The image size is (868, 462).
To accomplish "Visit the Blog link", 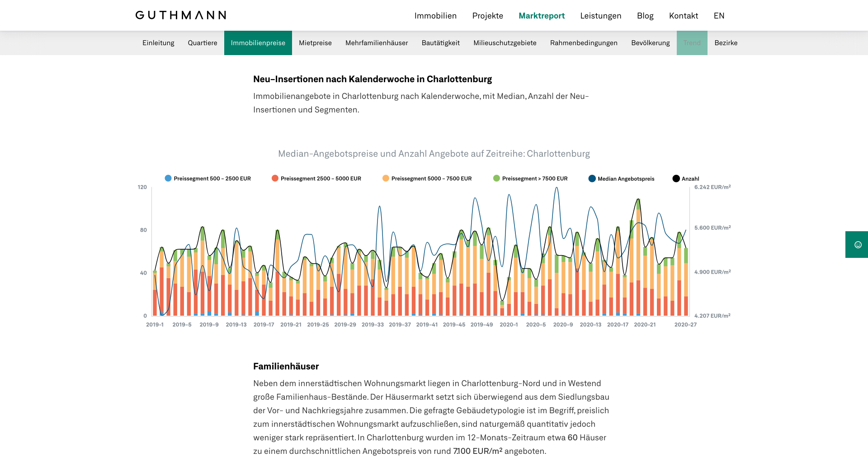I will 645,16.
